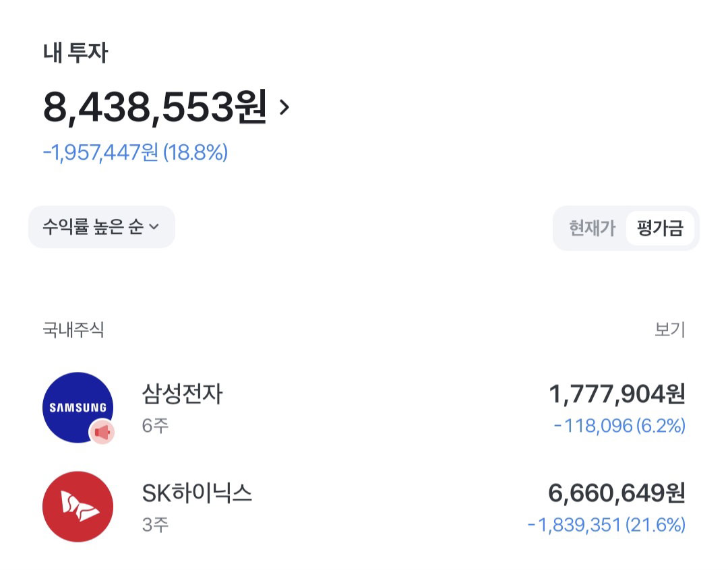Click 보기 link for domestic stocks
Viewport: 728px width, 570px height.
click(670, 329)
